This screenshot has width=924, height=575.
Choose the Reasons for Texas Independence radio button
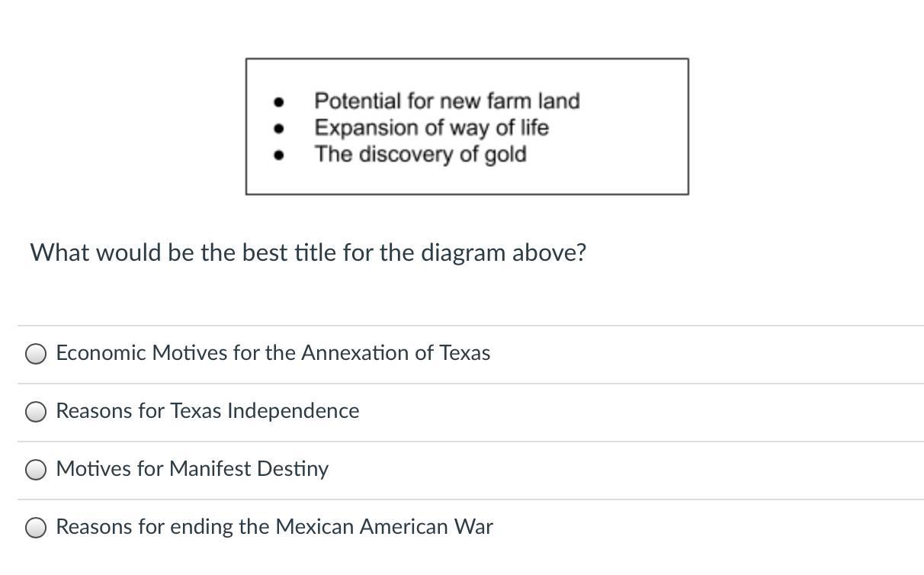(x=36, y=412)
